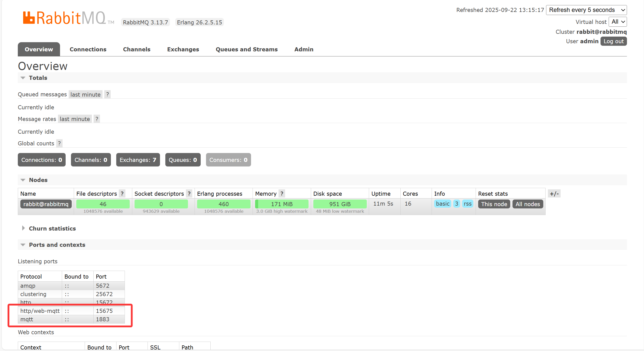
Task: Show Socket descriptors help tooltip
Action: tap(189, 194)
